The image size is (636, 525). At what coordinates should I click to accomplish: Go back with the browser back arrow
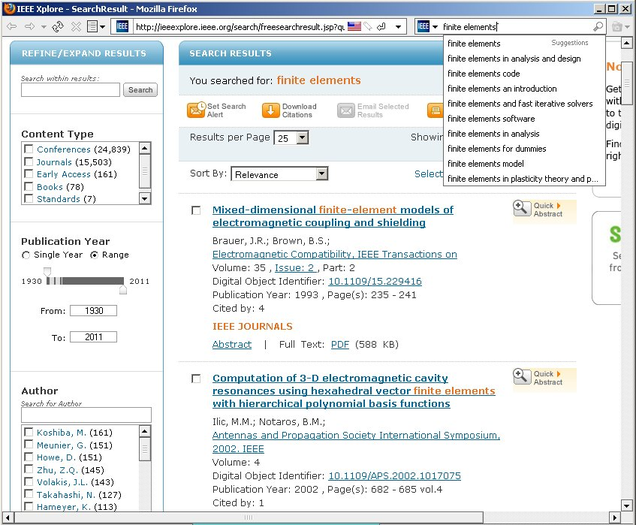point(11,27)
